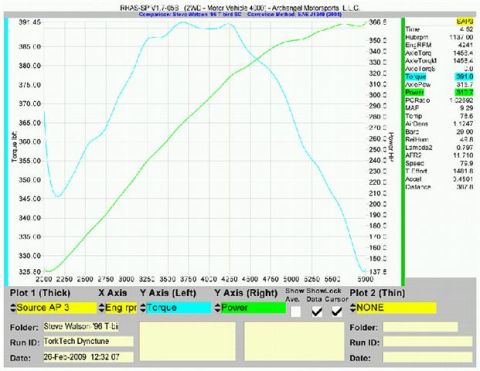Click the empty Plot 2 Run ID field
This screenshot has height=371, width=480.
428,342
